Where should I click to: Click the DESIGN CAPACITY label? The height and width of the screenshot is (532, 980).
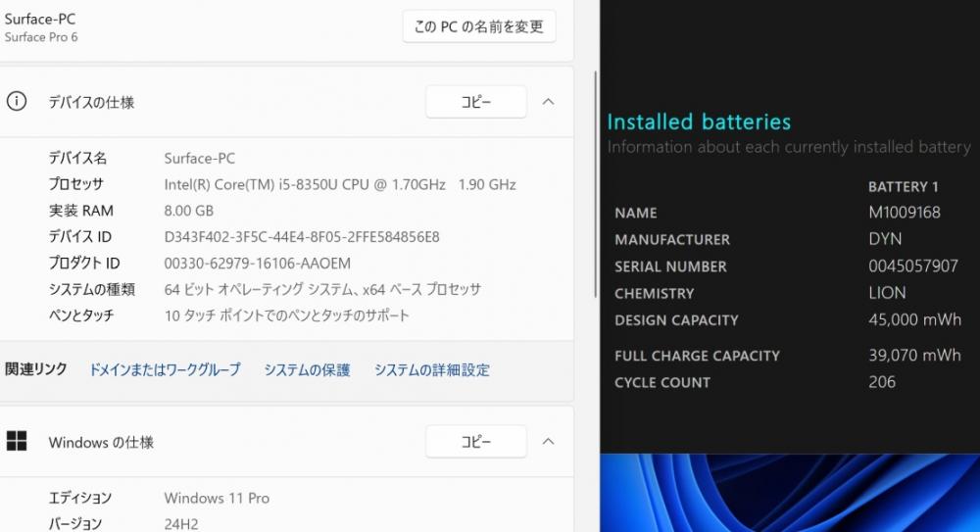pyautogui.click(x=676, y=320)
